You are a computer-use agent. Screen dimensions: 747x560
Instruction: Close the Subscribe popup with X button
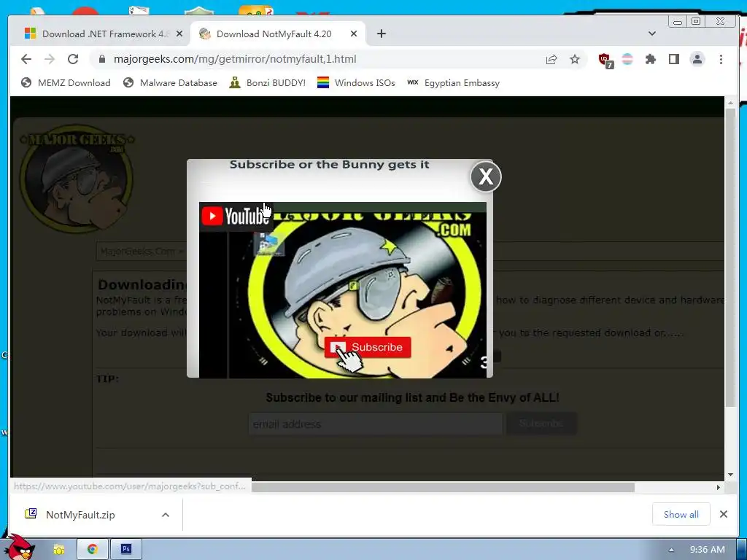pos(485,176)
